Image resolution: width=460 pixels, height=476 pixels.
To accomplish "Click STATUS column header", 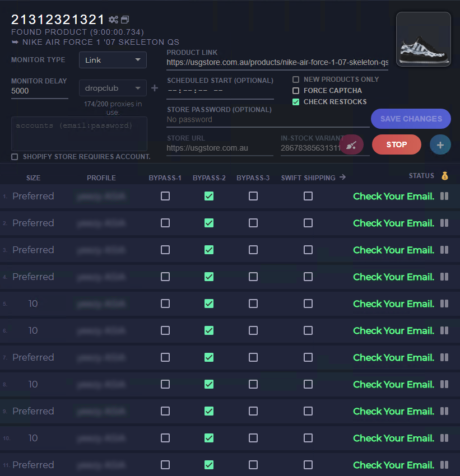I will [x=421, y=176].
